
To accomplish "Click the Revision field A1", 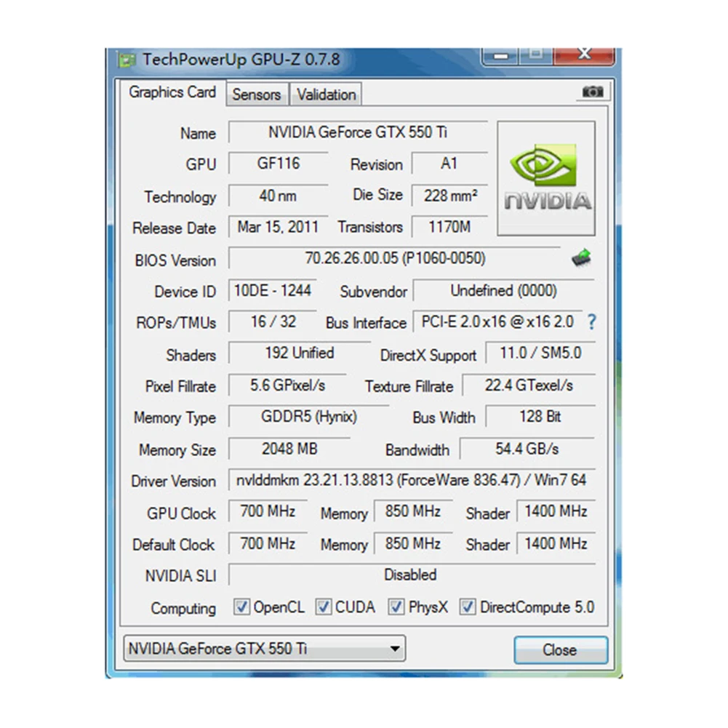I will point(449,164).
